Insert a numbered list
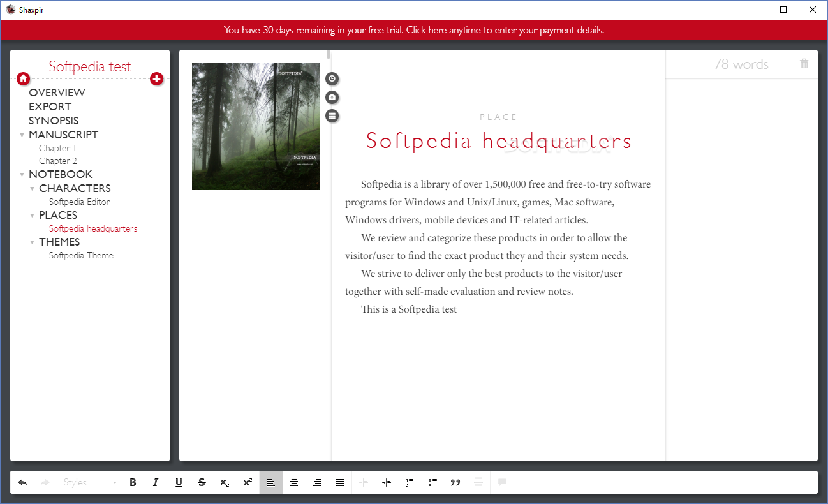 (410, 482)
